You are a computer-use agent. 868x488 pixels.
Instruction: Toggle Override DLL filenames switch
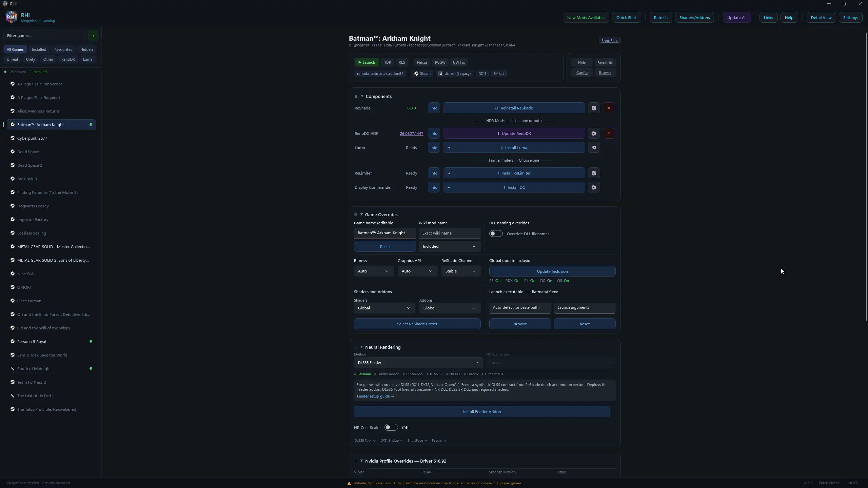(x=496, y=234)
